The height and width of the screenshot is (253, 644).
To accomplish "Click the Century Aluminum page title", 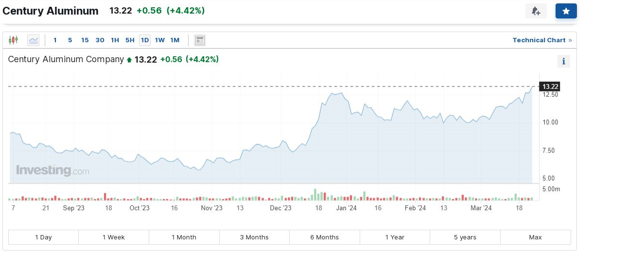I will [51, 11].
